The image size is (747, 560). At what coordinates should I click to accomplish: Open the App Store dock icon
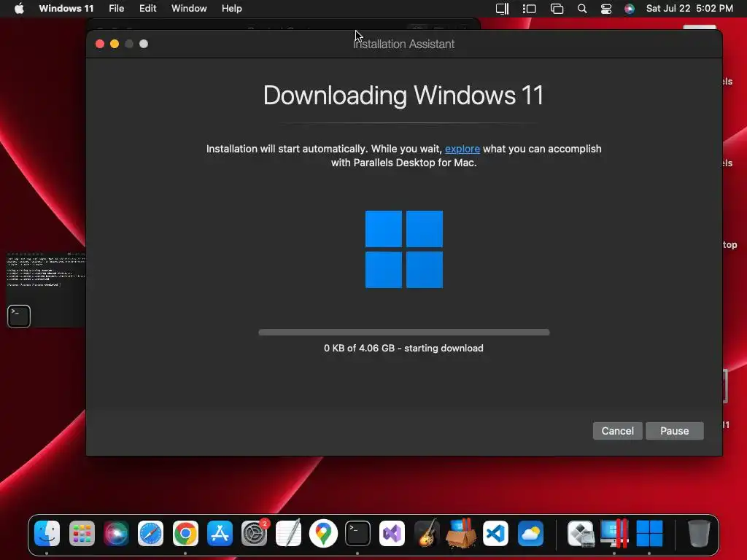click(x=220, y=533)
